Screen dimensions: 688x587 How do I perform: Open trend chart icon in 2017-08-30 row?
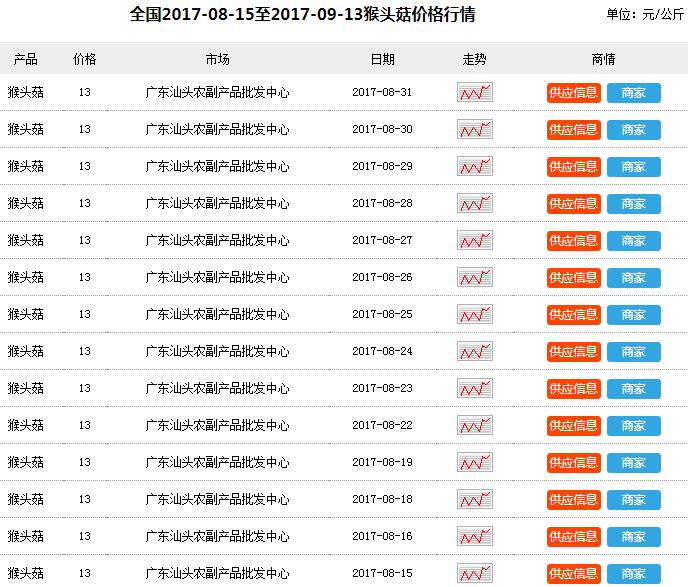click(x=475, y=130)
